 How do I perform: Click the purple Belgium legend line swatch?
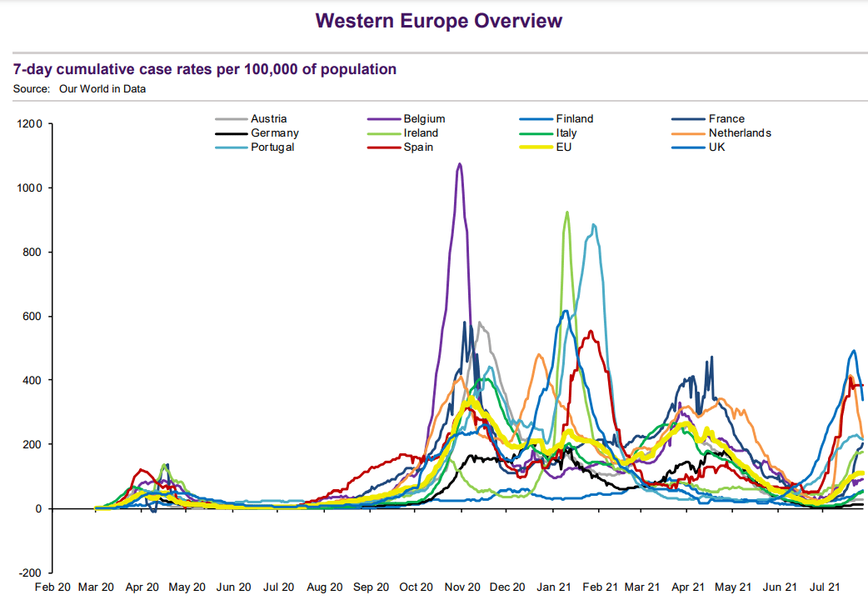pos(384,119)
